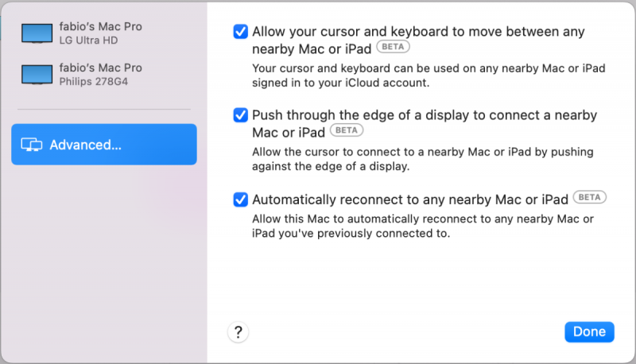Click the Philips 278G4 monitor icon

37,74
